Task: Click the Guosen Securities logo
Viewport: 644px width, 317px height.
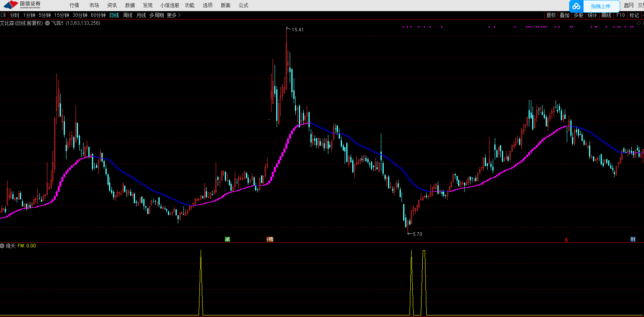Action: pyautogui.click(x=22, y=5)
